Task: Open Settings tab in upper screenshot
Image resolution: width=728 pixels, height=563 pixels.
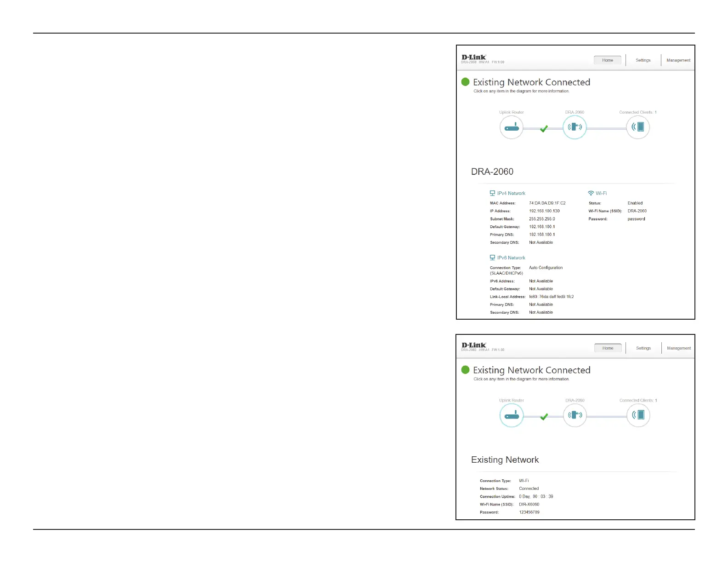Action: [643, 60]
